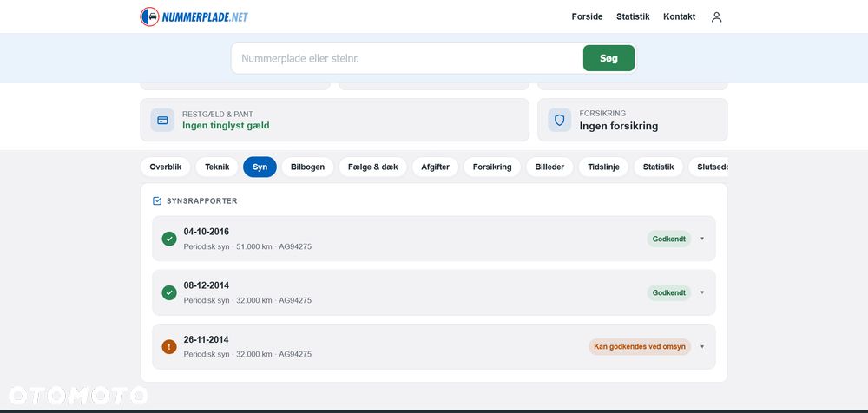Expand the 26-11-2014 inspection report arrow
Screen dimensions: 868x413
(702, 346)
